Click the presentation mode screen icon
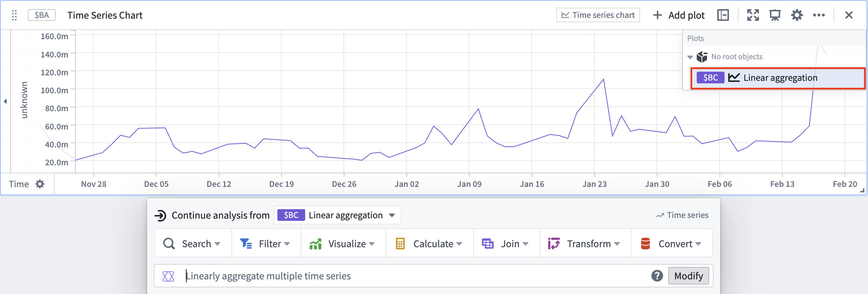 [775, 15]
